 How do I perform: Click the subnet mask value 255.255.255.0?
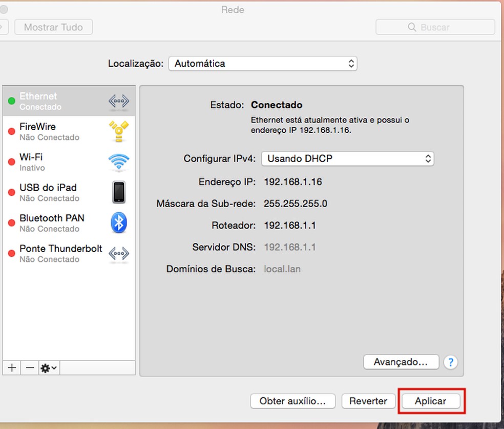pyautogui.click(x=296, y=203)
